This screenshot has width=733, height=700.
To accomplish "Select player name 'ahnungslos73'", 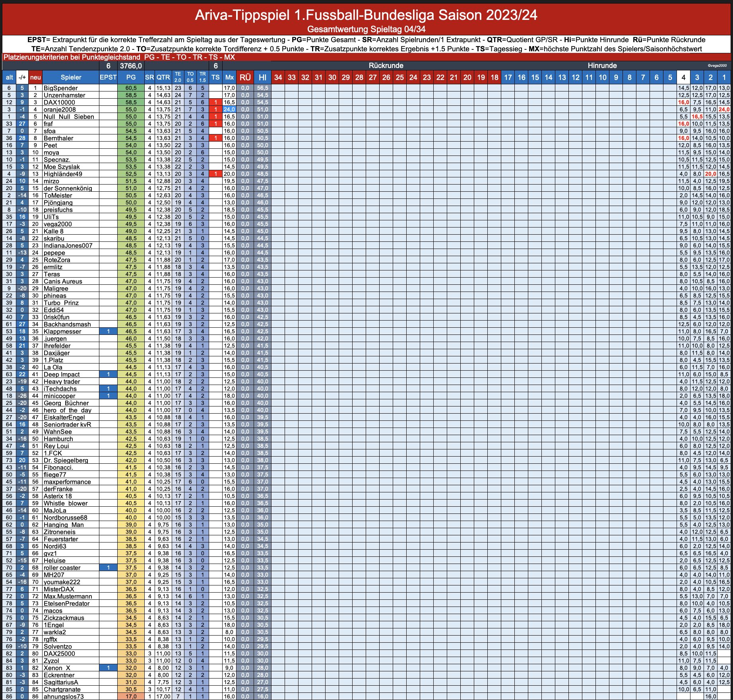I will (64, 696).
